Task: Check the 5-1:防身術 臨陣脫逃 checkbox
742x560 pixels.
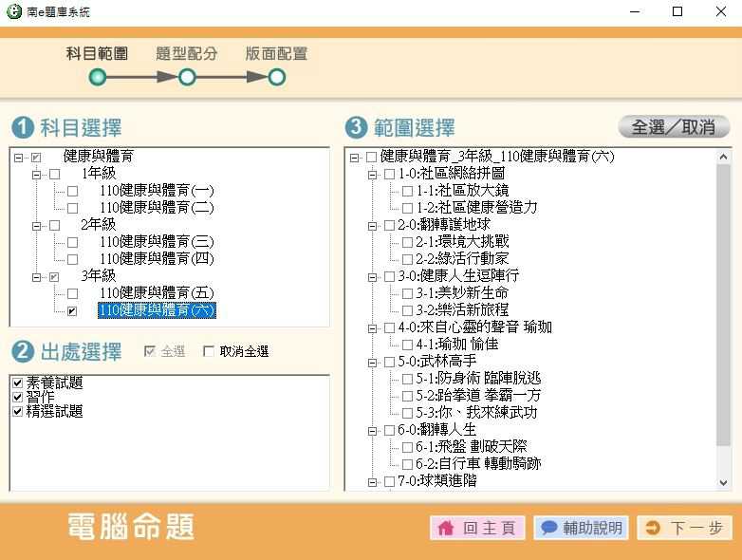Action: pyautogui.click(x=407, y=379)
